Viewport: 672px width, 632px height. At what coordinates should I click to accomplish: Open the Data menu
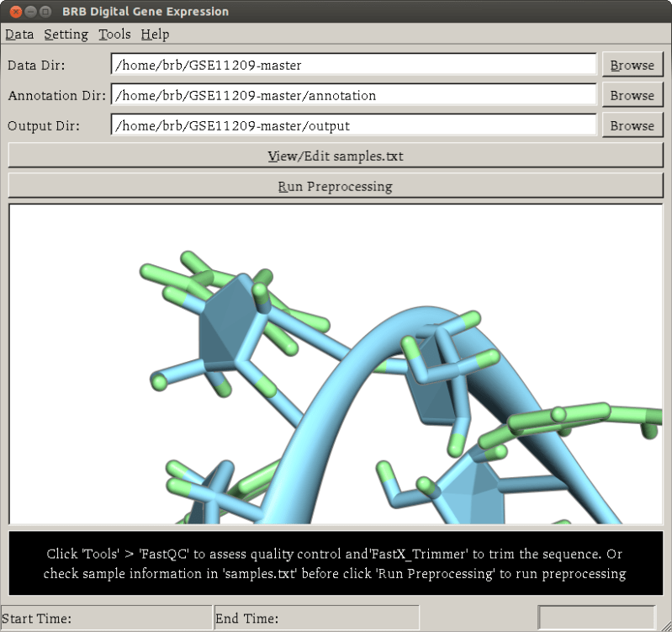(x=19, y=35)
